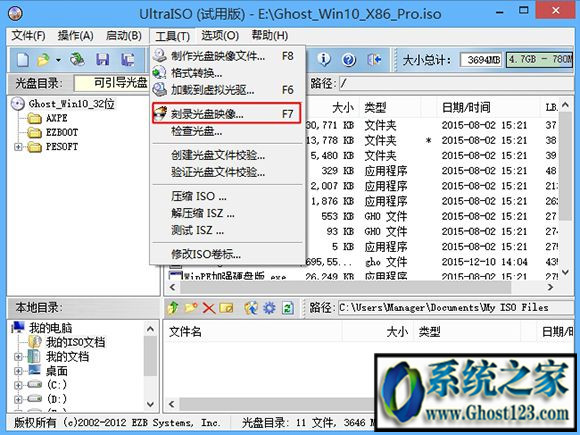Click the burn disc image menu icon
Image resolution: width=580 pixels, height=435 pixels.
pyautogui.click(x=160, y=114)
